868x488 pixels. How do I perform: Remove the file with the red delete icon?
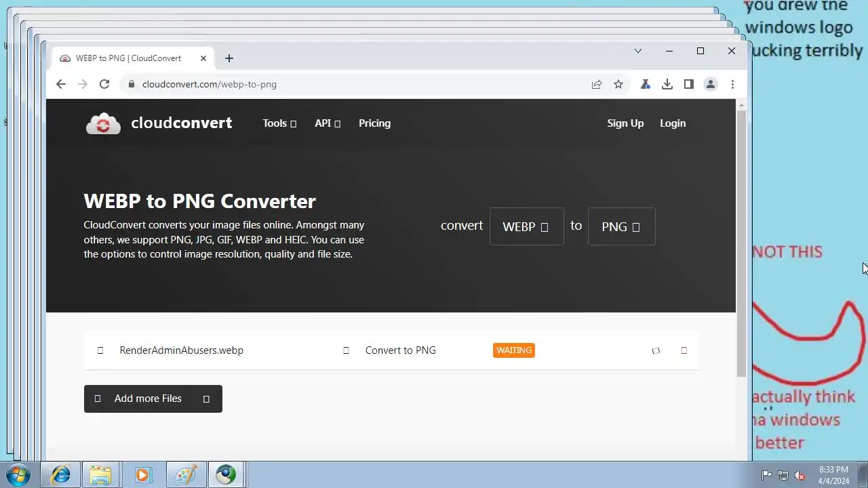click(x=684, y=350)
